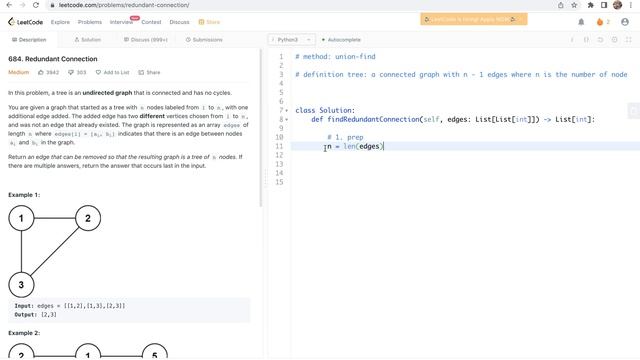Click the '# definition tree' comment on line 3
The image size is (640, 360).
461,74
